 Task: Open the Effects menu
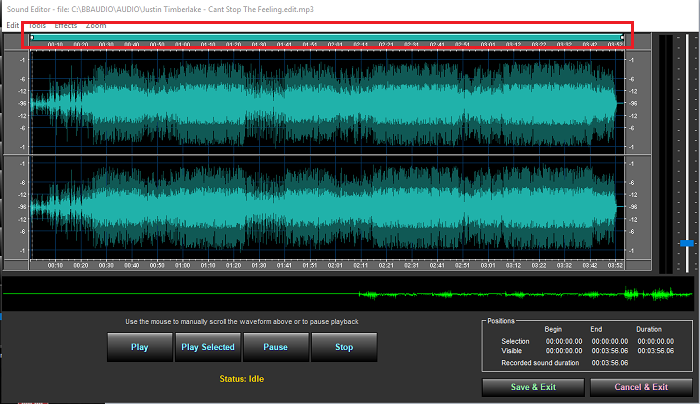click(x=66, y=25)
